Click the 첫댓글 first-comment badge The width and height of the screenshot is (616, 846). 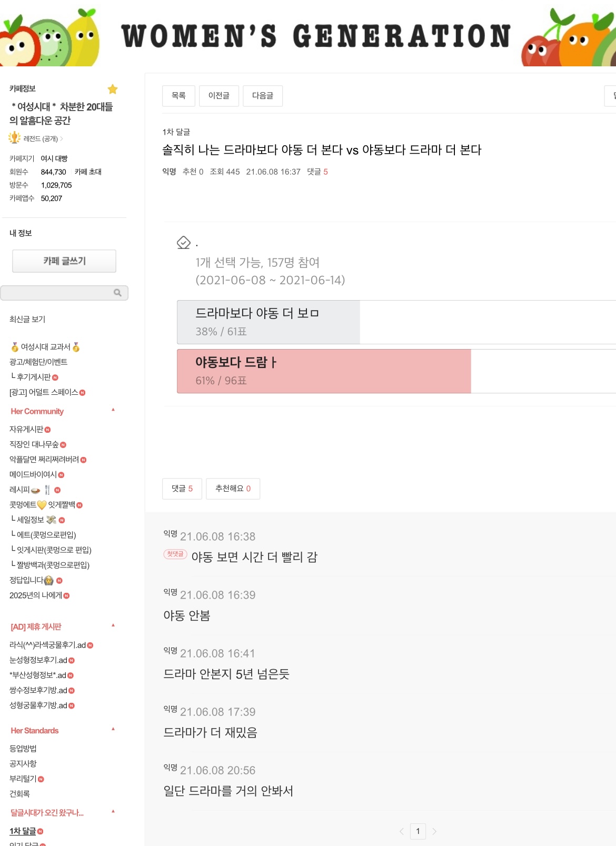[x=175, y=554]
